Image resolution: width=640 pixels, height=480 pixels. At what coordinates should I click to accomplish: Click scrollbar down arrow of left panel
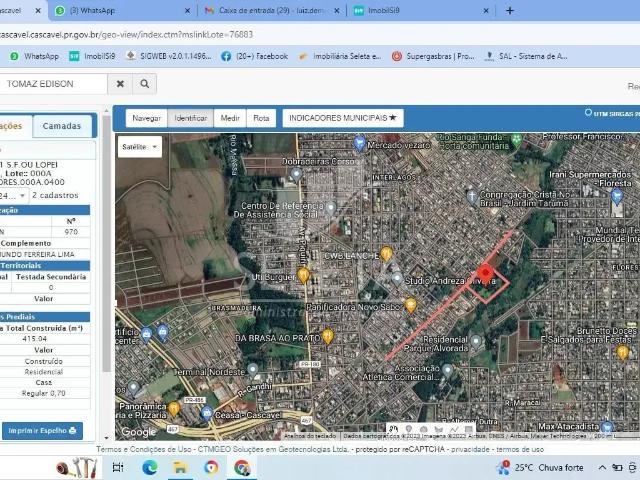coord(107,438)
